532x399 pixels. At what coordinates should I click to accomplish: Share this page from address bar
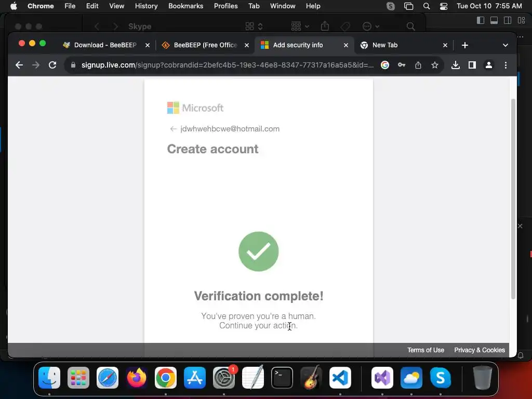click(x=418, y=65)
